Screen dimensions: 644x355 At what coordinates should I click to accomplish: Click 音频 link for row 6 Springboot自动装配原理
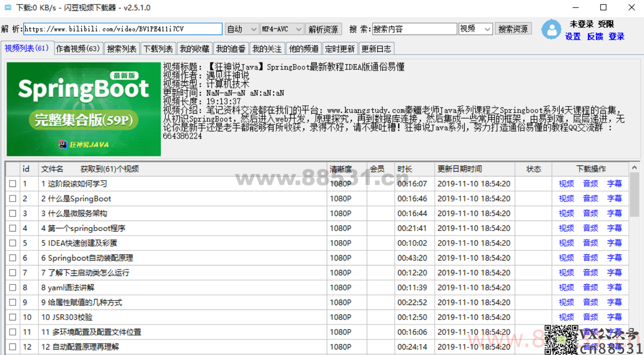coord(591,258)
